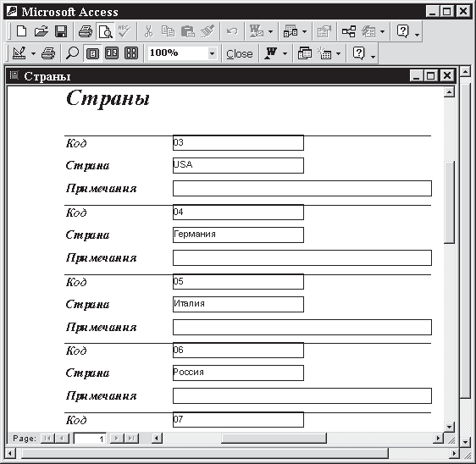
Task: Go to next page in page navigator
Action: pos(117,439)
